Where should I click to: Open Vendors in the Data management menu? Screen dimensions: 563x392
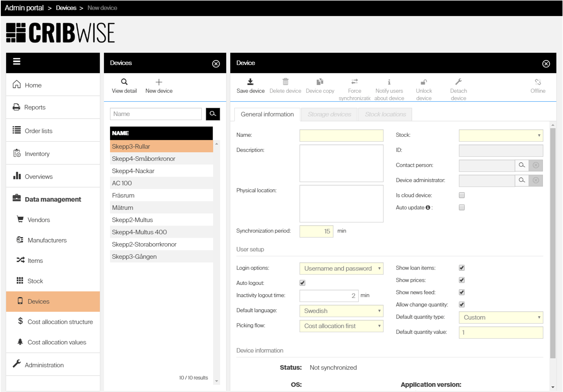point(39,220)
